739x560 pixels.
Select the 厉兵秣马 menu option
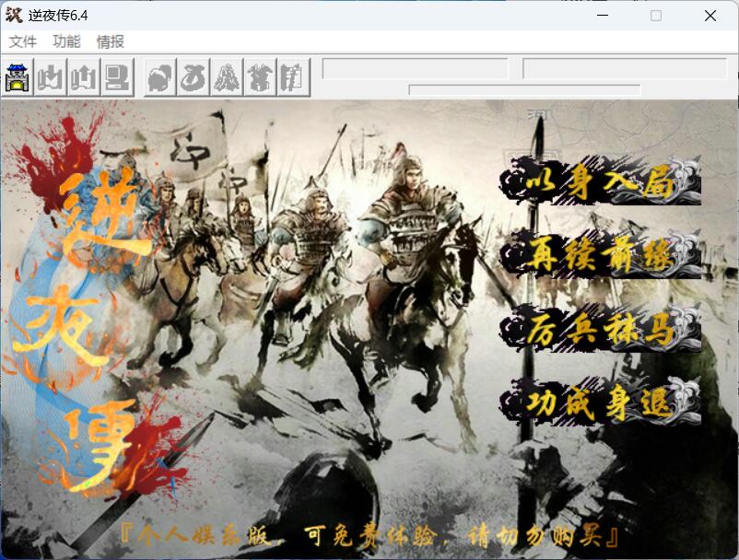click(x=600, y=328)
